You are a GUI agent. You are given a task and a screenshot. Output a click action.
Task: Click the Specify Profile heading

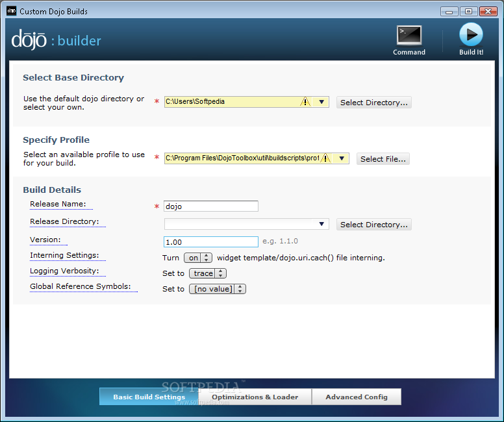point(57,140)
